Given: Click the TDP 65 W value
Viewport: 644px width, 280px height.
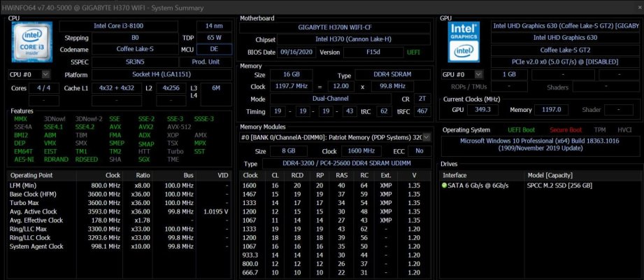Looking at the screenshot, I should (x=214, y=38).
